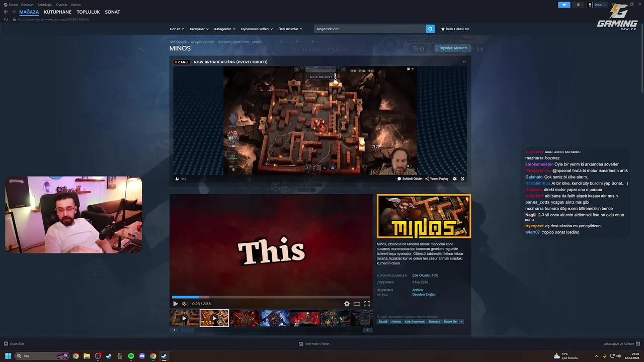Image resolution: width=644 pixels, height=362 pixels.
Task: Expand the Tavsiyeler dropdown
Action: [199, 29]
